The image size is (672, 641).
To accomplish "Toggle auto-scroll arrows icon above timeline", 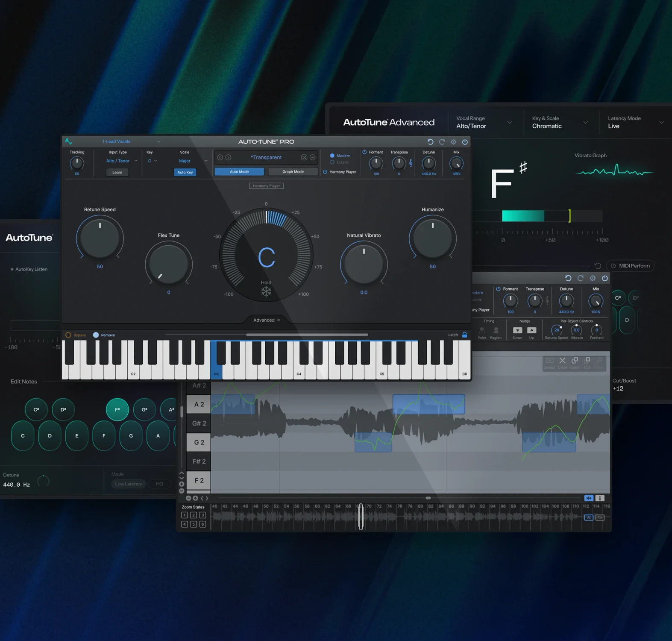I will [x=589, y=498].
